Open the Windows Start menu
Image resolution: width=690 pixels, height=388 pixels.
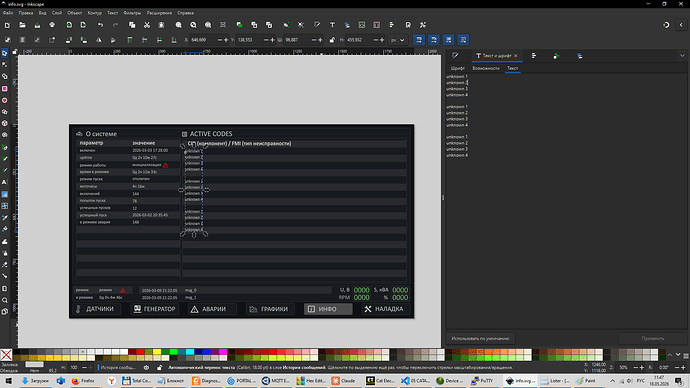pyautogui.click(x=8, y=381)
